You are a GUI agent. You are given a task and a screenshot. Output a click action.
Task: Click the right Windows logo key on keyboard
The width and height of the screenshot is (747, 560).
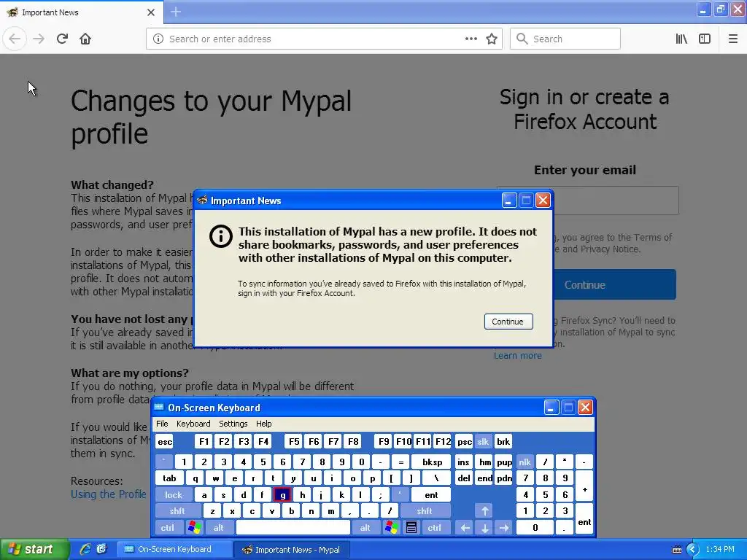coord(392,528)
